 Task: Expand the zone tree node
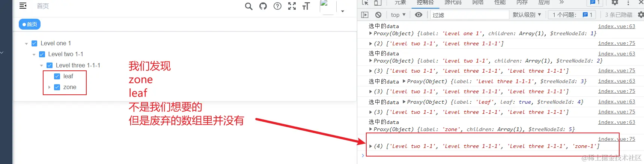[49, 87]
